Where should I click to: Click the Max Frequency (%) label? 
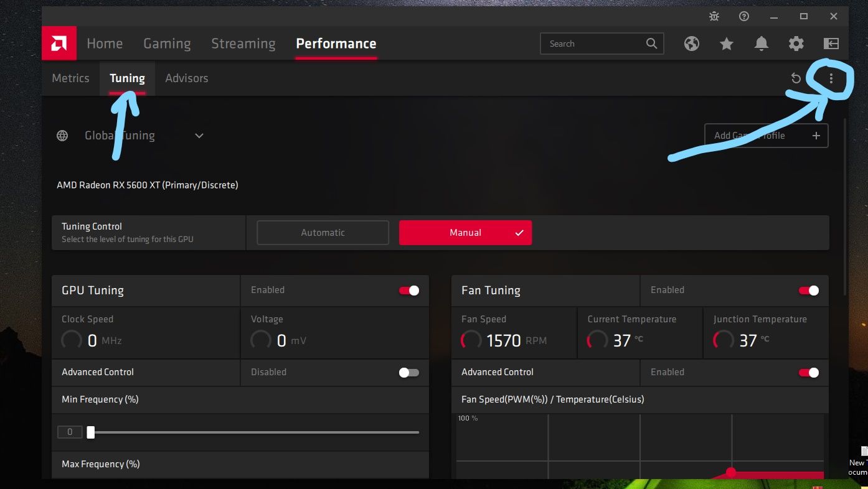point(101,464)
